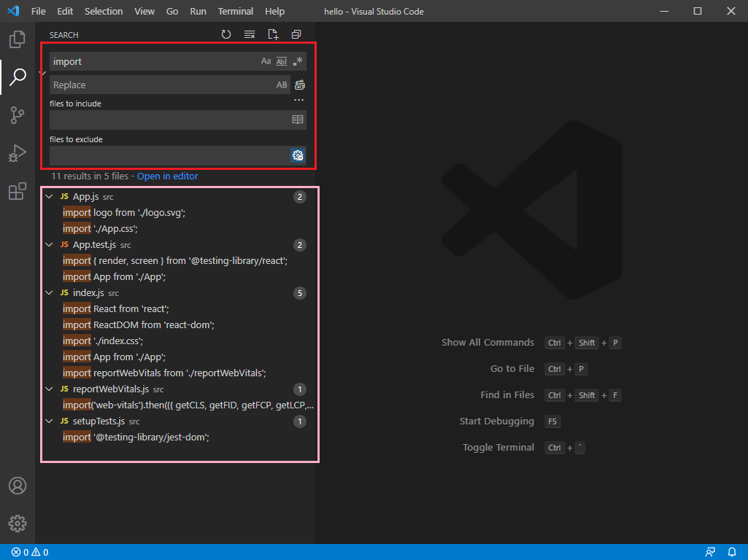Viewport: 748px width, 560px height.
Task: Click the Replace All icon
Action: (x=300, y=85)
